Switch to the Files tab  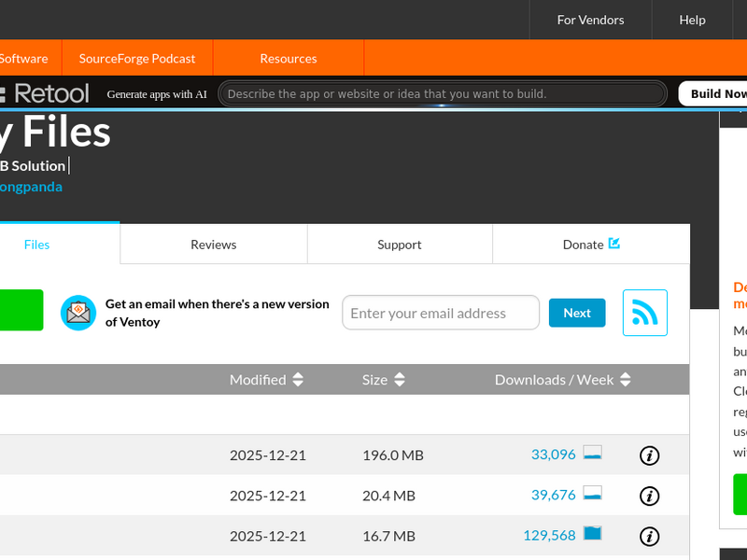tap(60, 244)
